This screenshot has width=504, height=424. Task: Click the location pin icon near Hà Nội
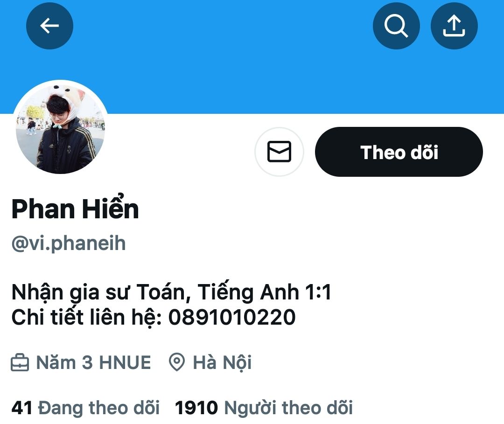pos(177,362)
